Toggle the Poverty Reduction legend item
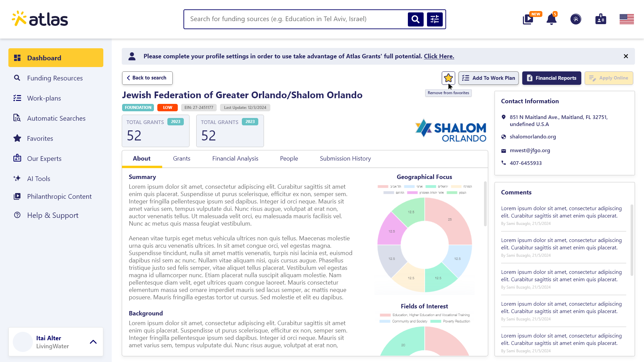The height and width of the screenshot is (362, 644). click(x=450, y=321)
